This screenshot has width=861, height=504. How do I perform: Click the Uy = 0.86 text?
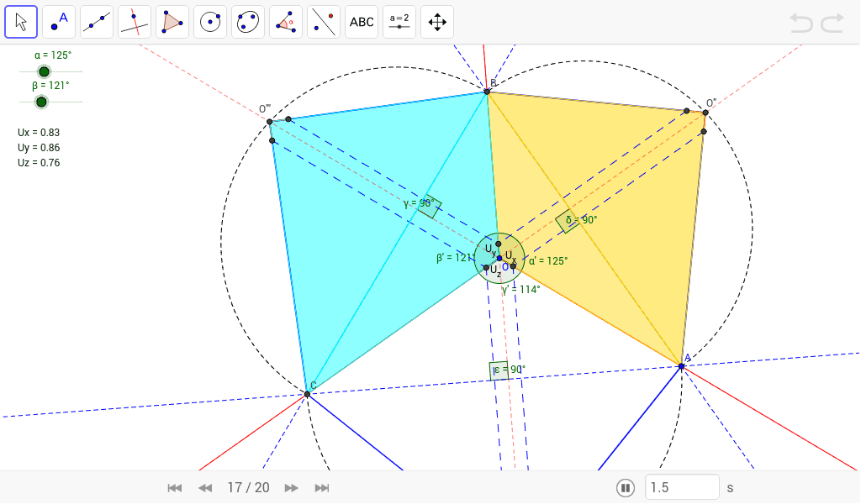tap(39, 148)
